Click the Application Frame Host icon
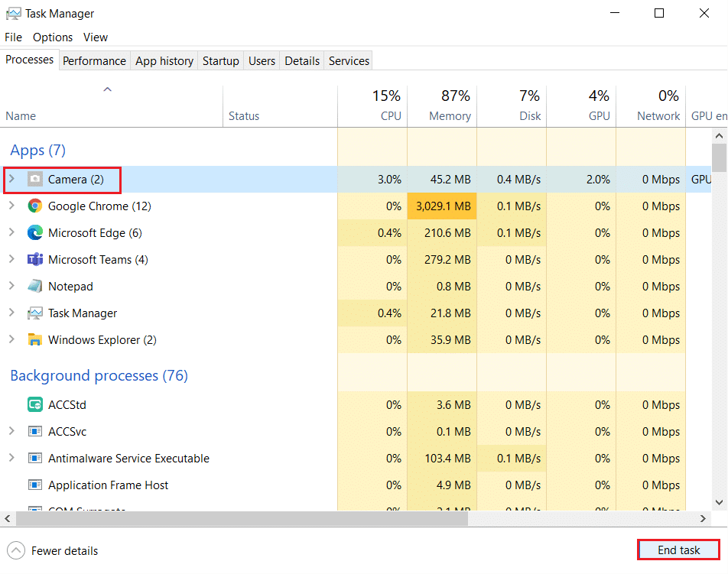 [x=35, y=485]
